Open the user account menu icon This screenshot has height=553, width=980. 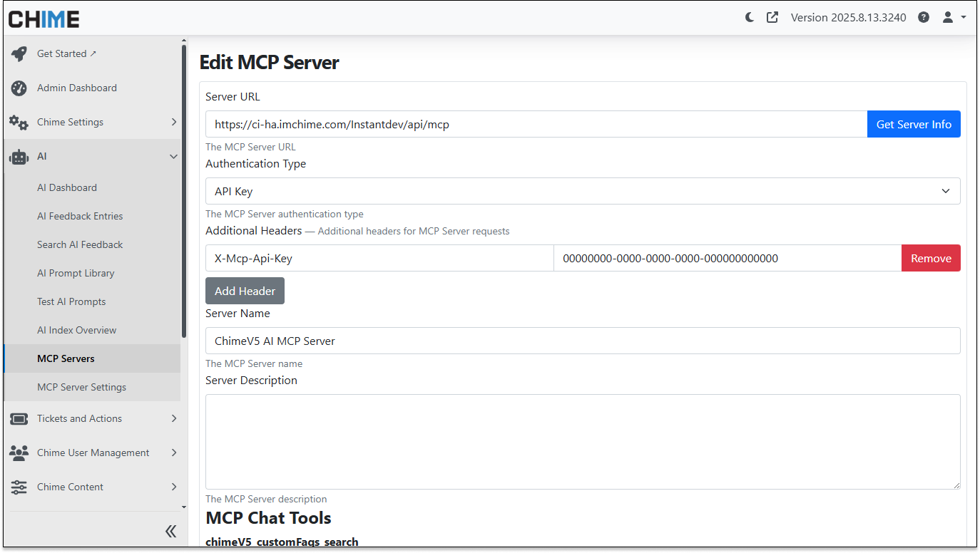coord(948,17)
